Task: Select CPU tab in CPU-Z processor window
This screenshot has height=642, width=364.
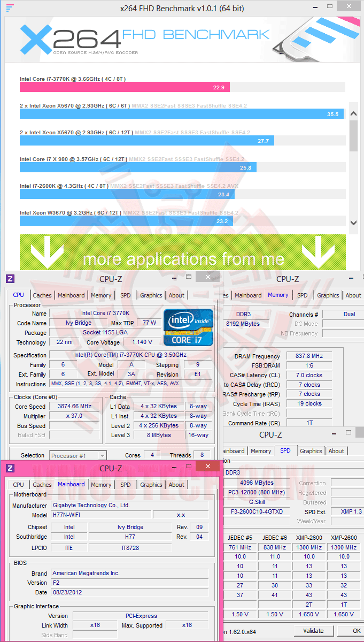Action: [x=19, y=295]
